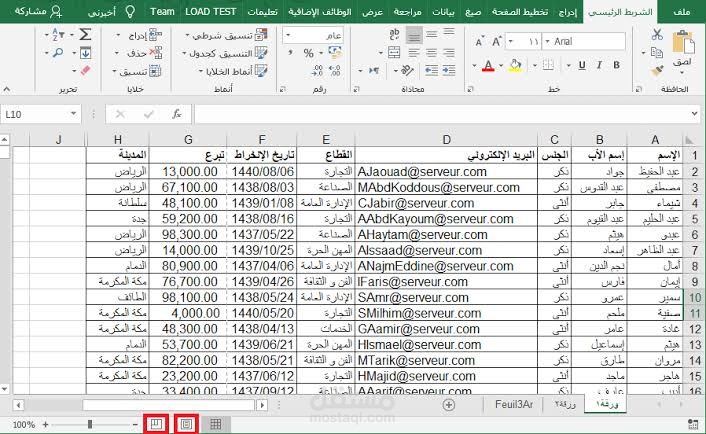Image resolution: width=706 pixels, height=434 pixels.
Task: Switch to Page Layout view in status bar
Action: [186, 424]
